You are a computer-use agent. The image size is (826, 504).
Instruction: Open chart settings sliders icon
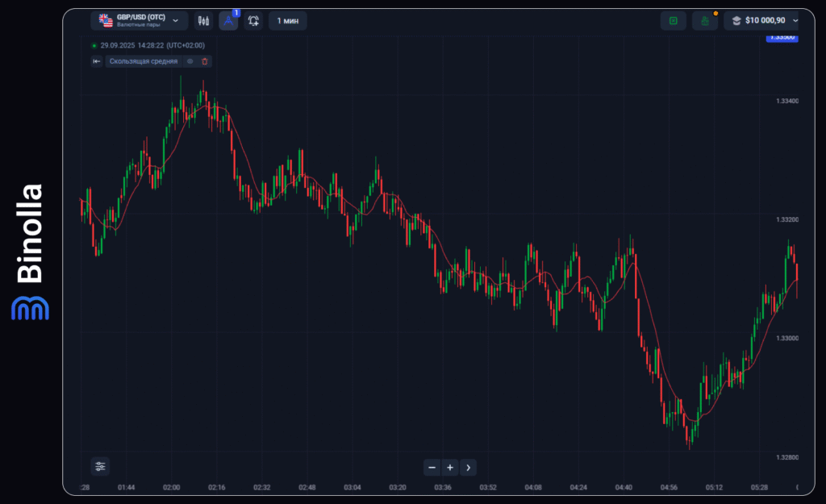click(100, 466)
